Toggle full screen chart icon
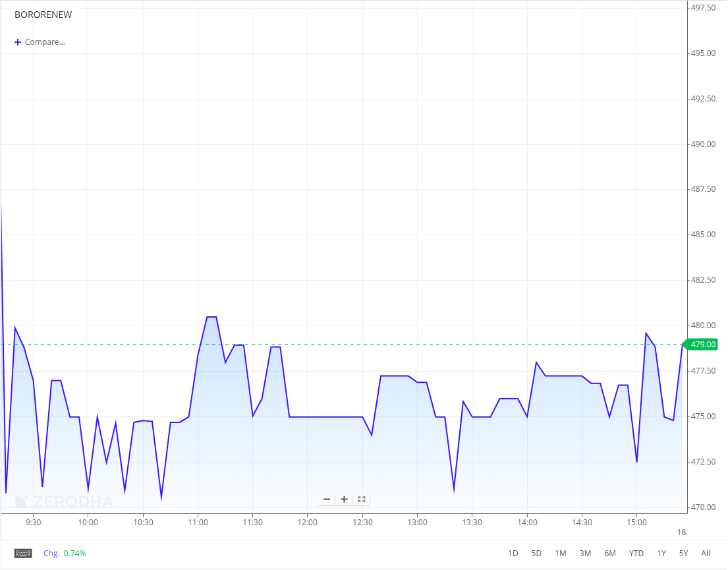Viewport: 728px width, 570px height. tap(361, 499)
